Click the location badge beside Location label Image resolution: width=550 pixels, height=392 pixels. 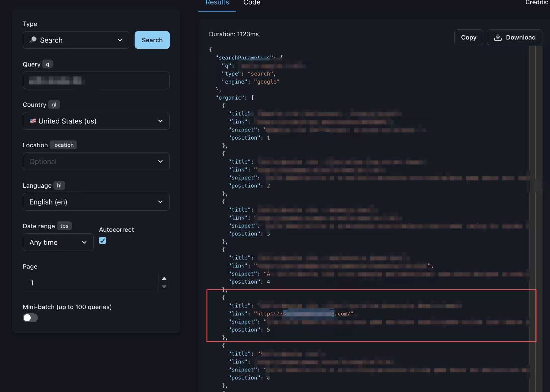[x=63, y=145]
